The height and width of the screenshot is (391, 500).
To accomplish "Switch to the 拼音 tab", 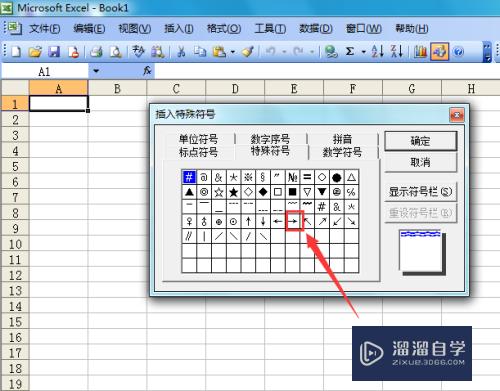I will (342, 138).
